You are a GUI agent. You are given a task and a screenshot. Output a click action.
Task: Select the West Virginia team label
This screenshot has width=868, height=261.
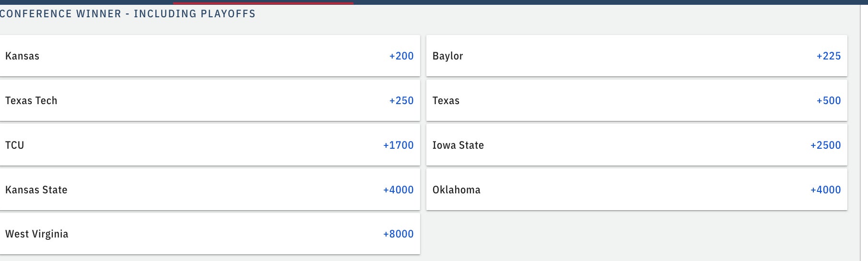37,234
